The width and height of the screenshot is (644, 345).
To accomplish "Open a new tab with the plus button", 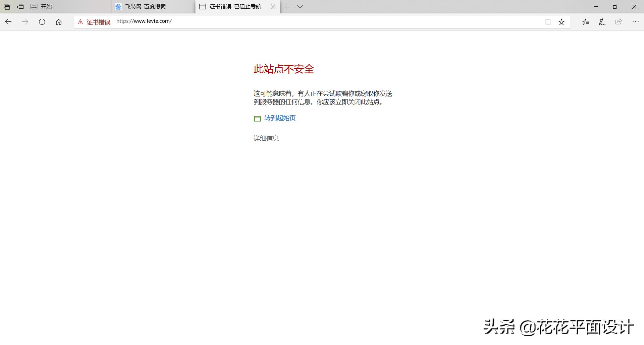I will tap(287, 7).
